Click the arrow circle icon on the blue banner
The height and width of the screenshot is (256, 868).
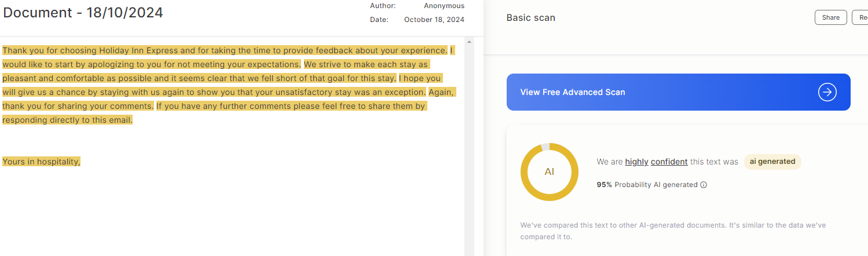[x=827, y=92]
